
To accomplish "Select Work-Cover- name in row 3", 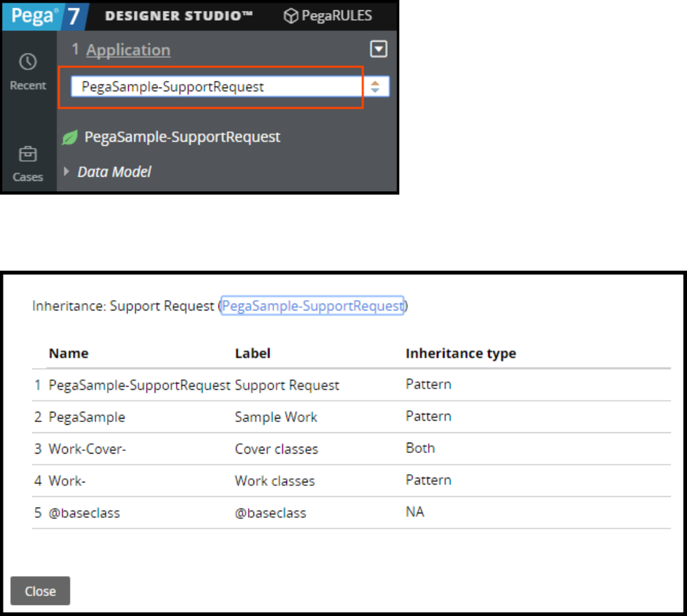I will (87, 449).
